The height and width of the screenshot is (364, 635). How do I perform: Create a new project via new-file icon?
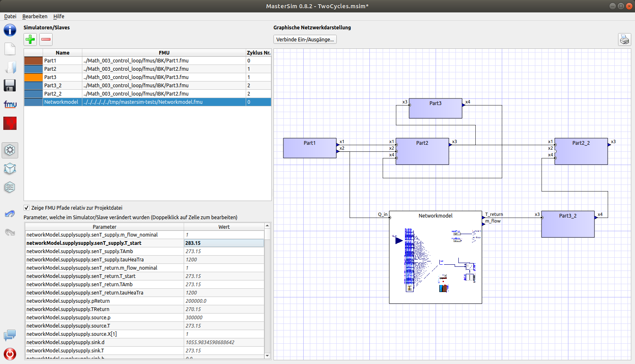pyautogui.click(x=10, y=48)
